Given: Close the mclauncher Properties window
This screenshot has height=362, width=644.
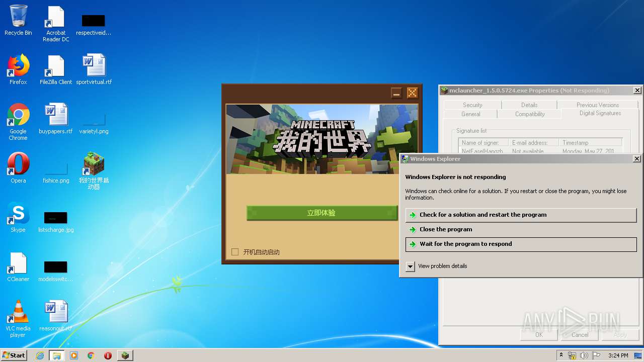Looking at the screenshot, I should pos(637,90).
